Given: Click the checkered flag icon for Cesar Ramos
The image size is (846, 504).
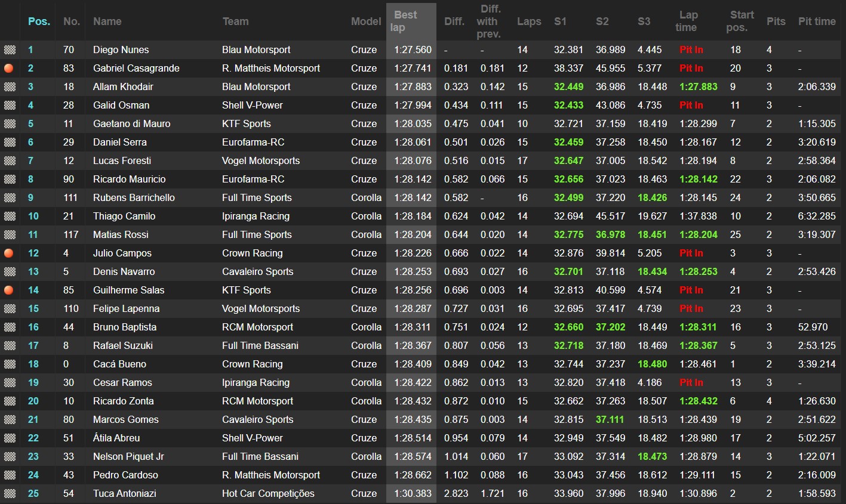Looking at the screenshot, I should [10, 382].
